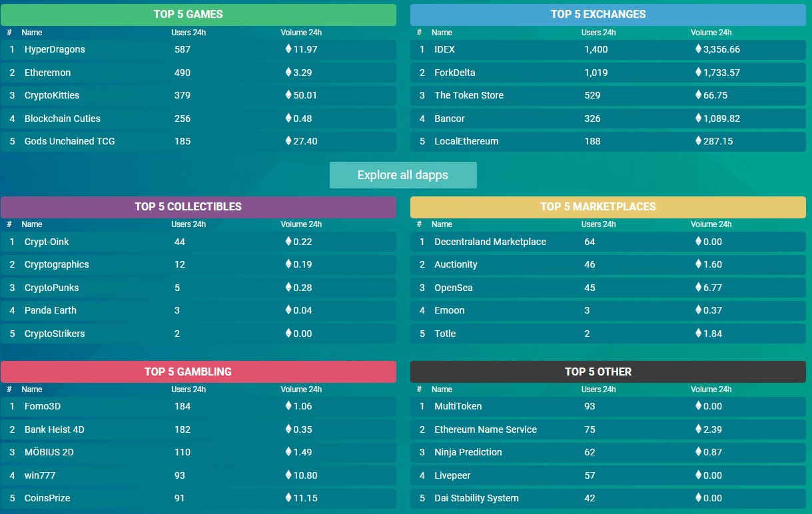Viewport: 812px width, 514px height.
Task: Select the Top 5 Exchanges header
Action: click(x=608, y=14)
